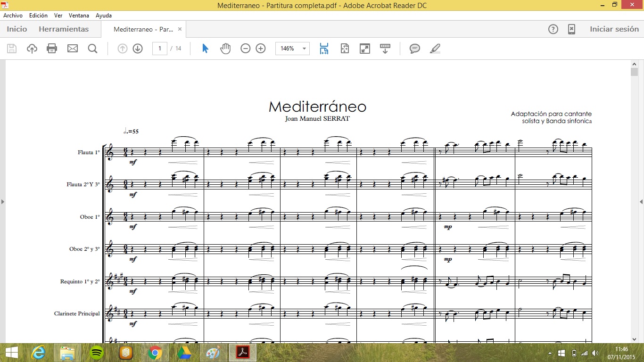Image resolution: width=644 pixels, height=362 pixels.
Task: Send file by email icon
Action: (x=72, y=49)
